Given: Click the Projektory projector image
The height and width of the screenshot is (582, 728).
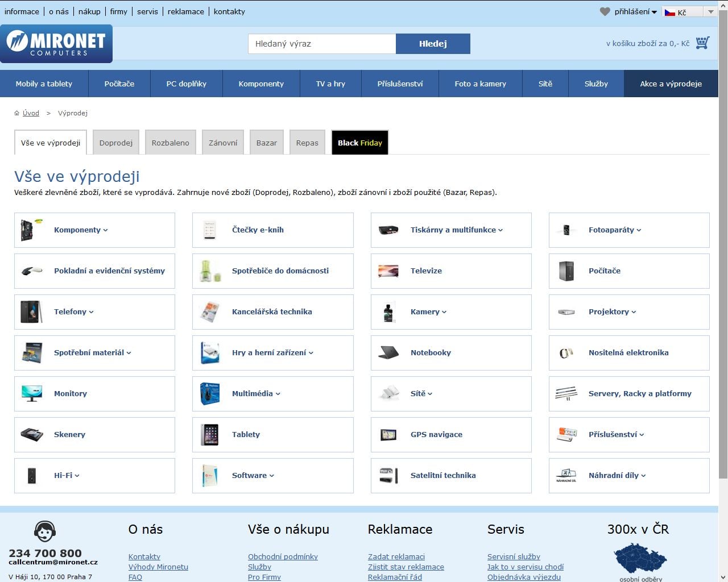Looking at the screenshot, I should [x=566, y=312].
